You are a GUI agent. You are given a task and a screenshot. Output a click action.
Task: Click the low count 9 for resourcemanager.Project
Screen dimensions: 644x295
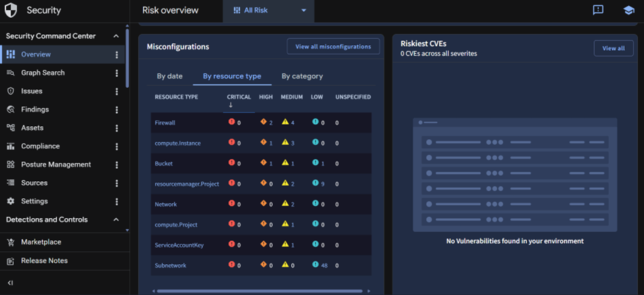[323, 184]
